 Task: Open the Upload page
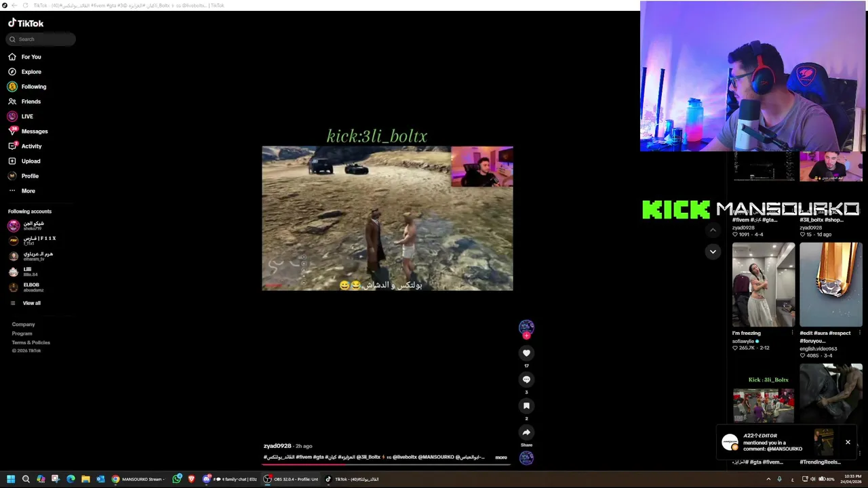coord(24,161)
